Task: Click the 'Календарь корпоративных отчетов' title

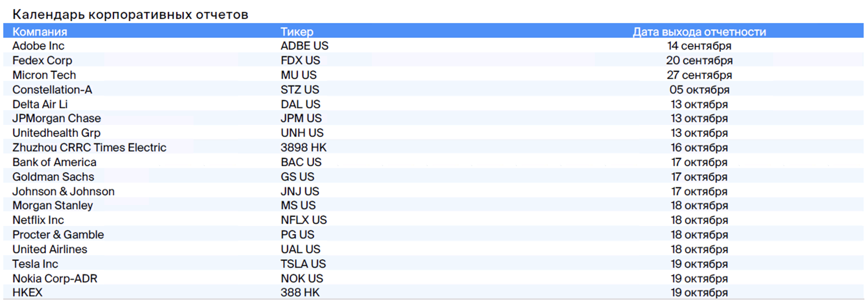Action: [130, 15]
